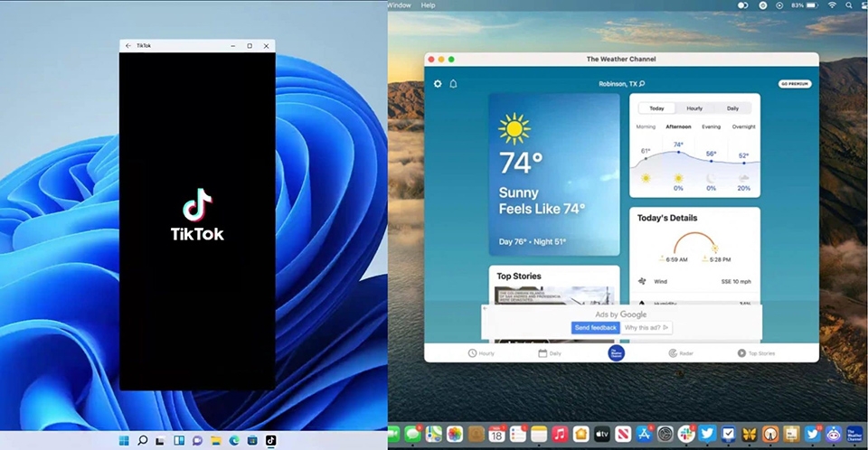Click the Wi-Fi icon in Mac menu bar
Screen dimensions: 868x450
click(x=832, y=5)
